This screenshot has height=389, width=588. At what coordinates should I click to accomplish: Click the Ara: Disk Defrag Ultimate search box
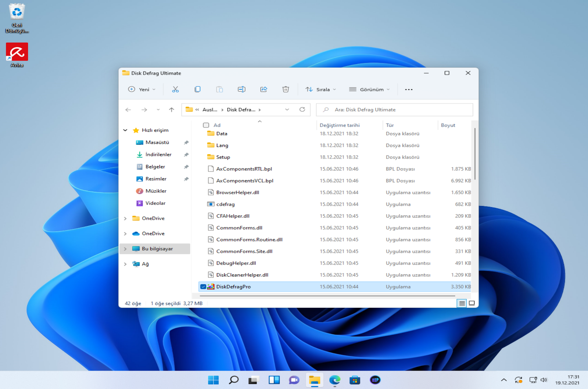click(394, 109)
